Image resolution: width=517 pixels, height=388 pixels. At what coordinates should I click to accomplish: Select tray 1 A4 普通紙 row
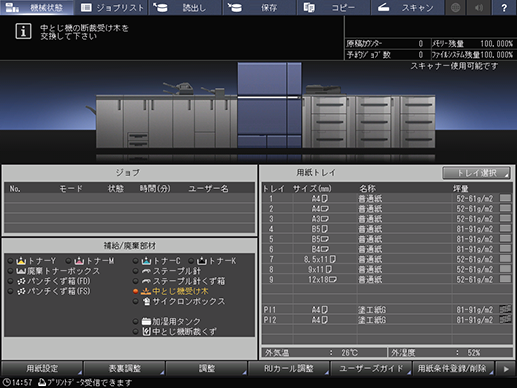click(387, 199)
